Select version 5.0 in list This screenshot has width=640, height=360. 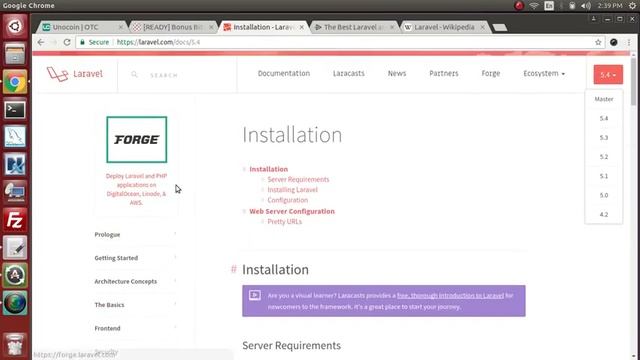coord(604,195)
